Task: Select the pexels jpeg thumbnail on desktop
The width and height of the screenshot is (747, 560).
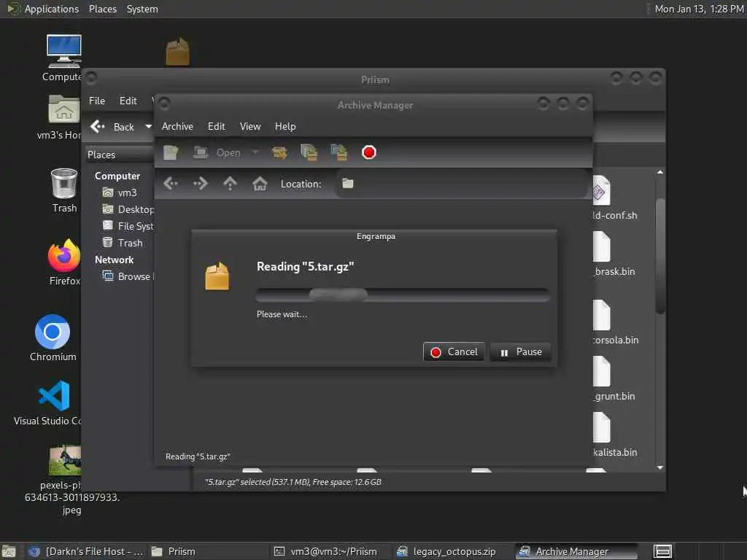Action: point(65,460)
